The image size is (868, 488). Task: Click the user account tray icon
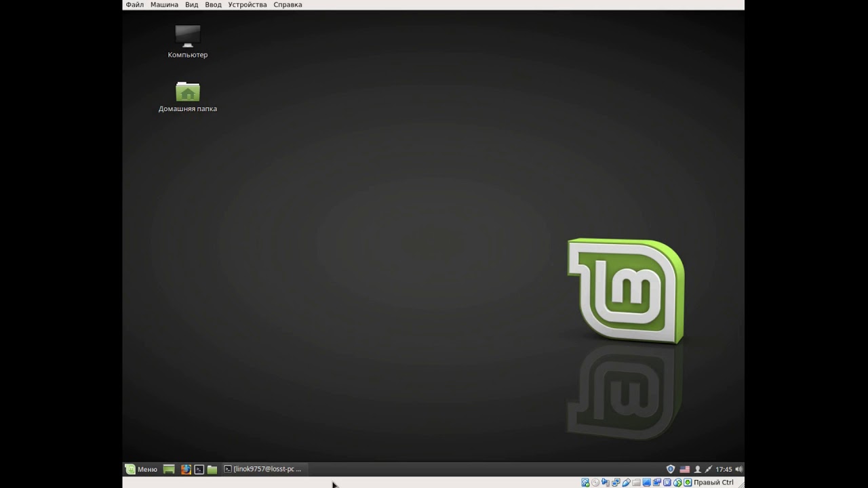[697, 469]
